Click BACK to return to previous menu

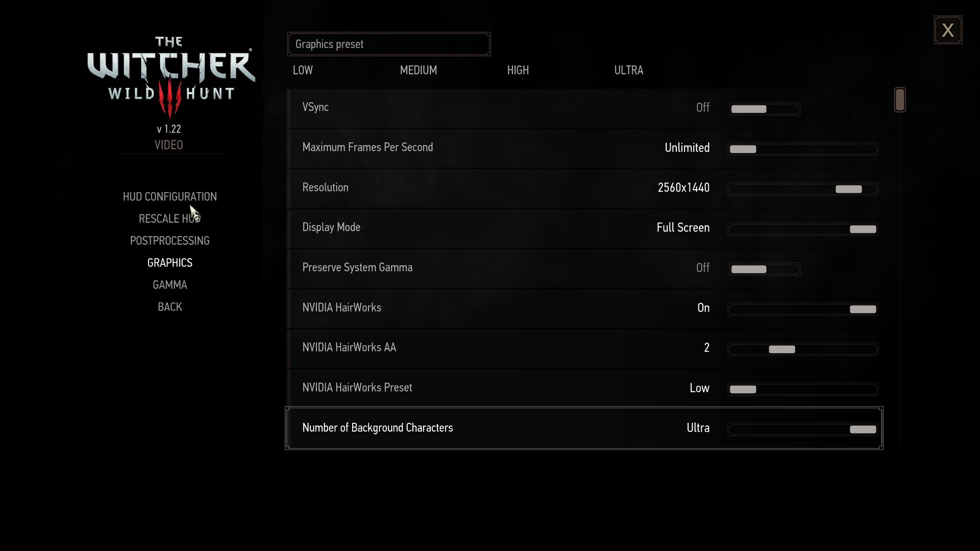point(169,306)
